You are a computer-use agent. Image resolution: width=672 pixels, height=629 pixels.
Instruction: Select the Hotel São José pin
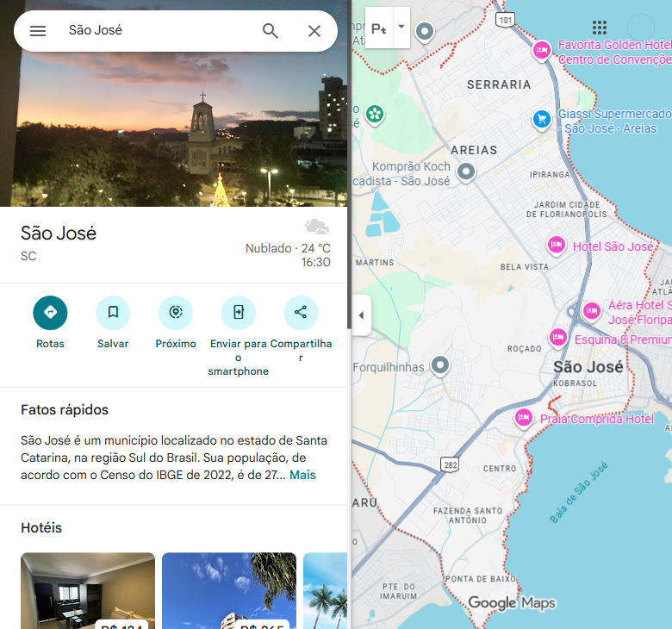point(557,246)
